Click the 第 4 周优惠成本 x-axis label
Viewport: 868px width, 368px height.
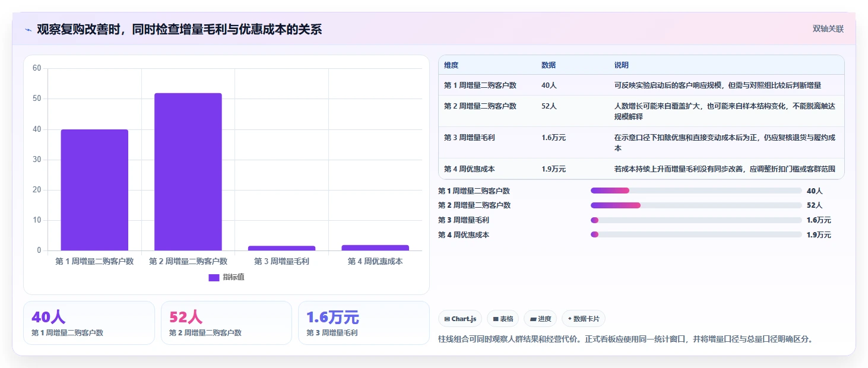click(x=375, y=261)
